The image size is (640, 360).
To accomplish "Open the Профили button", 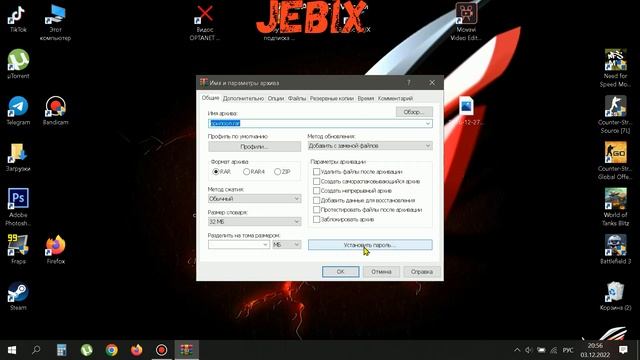I will point(254,147).
